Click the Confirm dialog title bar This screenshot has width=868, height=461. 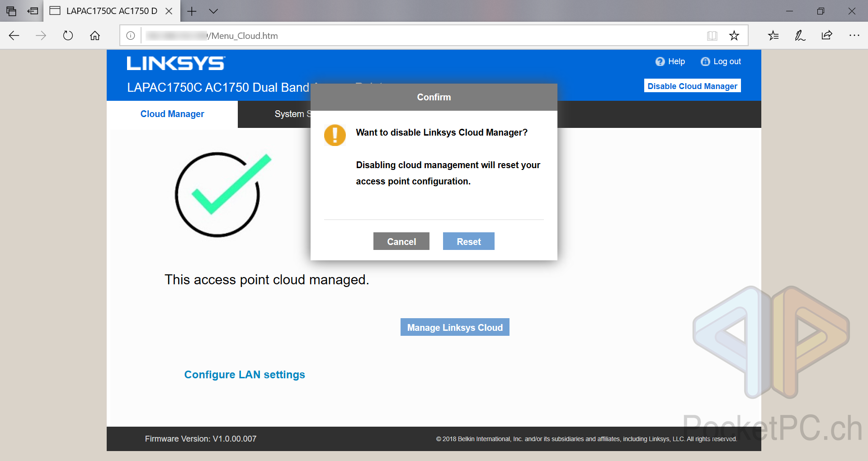(434, 97)
